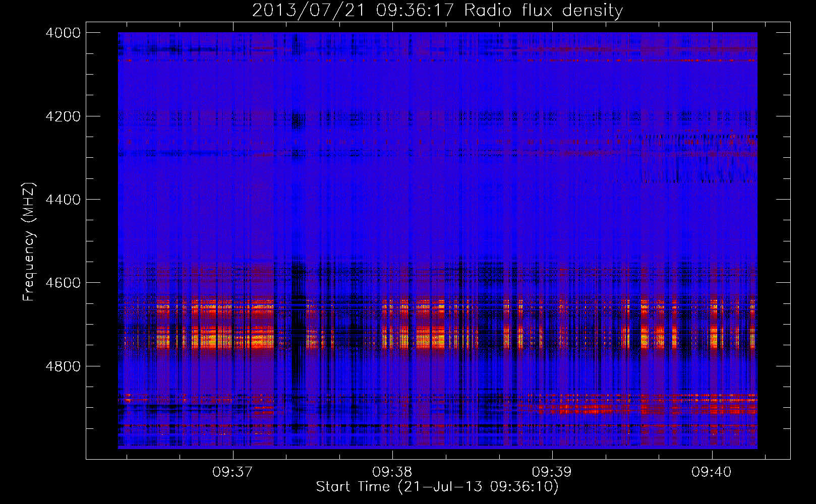Screen dimensions: 816x504
Task: Click the 'Frequency (MHZ)' y-axis label
Action: [x=29, y=242]
